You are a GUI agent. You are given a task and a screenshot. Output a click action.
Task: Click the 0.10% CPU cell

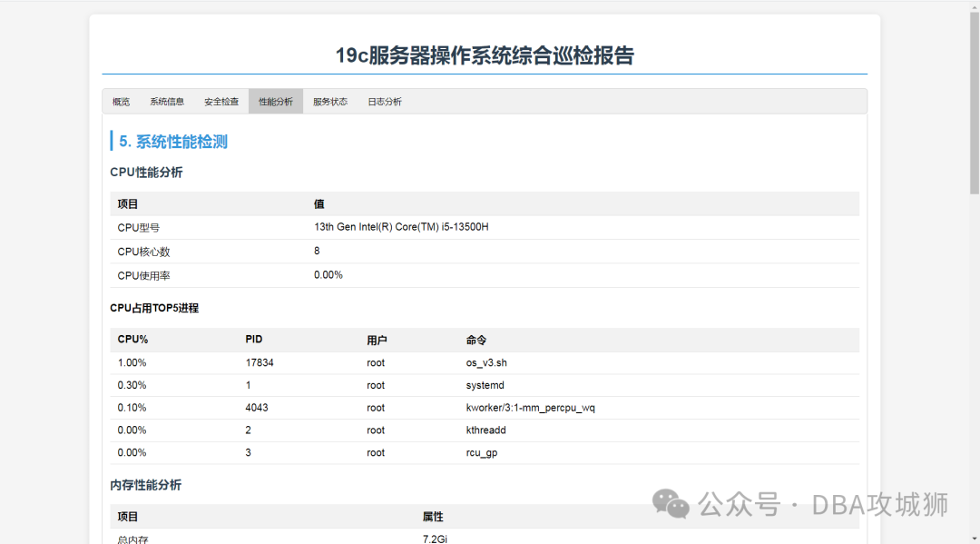pyautogui.click(x=132, y=408)
